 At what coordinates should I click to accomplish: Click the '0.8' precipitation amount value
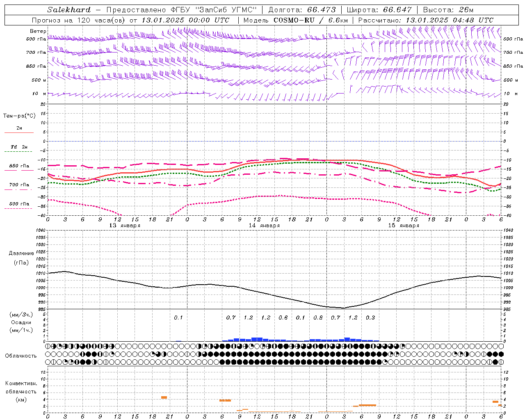(318, 318)
